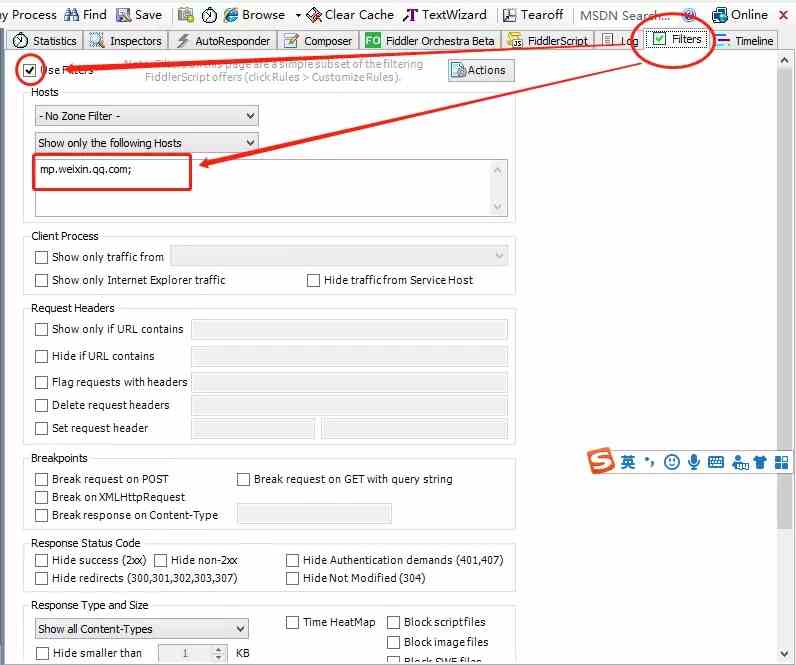Open the AutoResponder tab

[222, 41]
